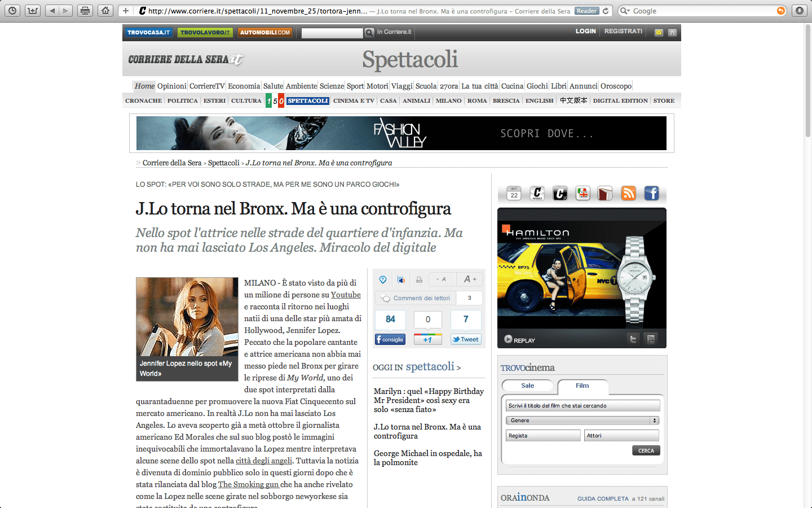Open Corriere's Facebook page icon
Image resolution: width=812 pixels, height=508 pixels.
(x=651, y=194)
